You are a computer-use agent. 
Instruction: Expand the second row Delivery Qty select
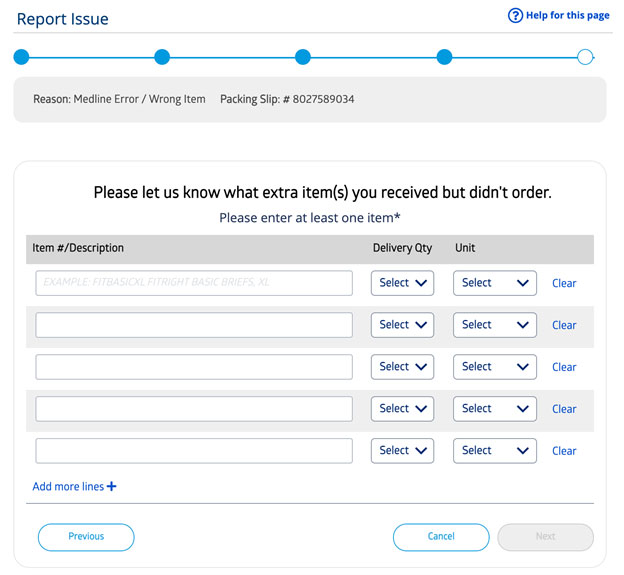[402, 325]
